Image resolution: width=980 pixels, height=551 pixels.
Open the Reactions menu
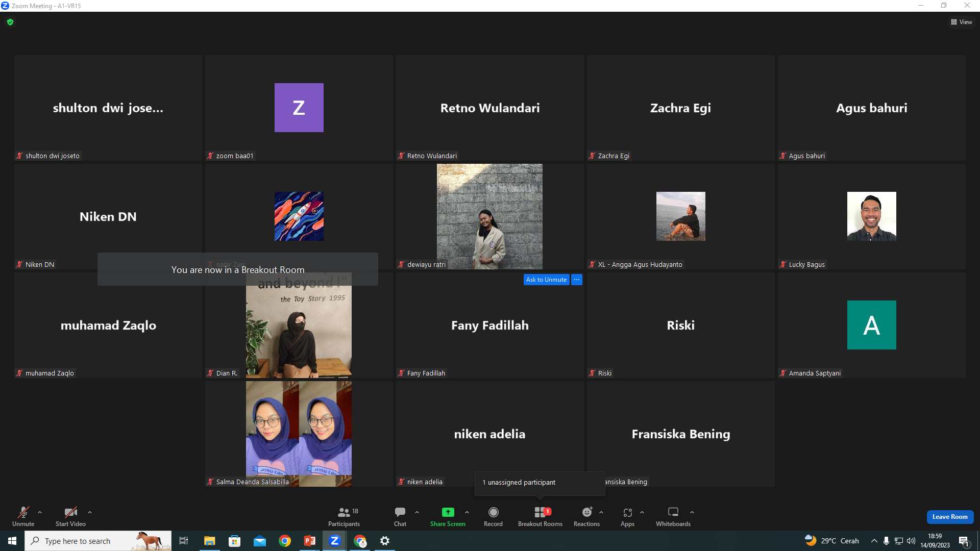pyautogui.click(x=587, y=516)
